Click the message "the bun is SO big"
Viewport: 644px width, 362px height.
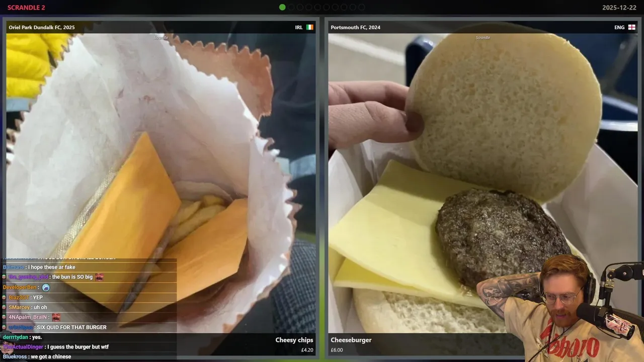[72, 277]
